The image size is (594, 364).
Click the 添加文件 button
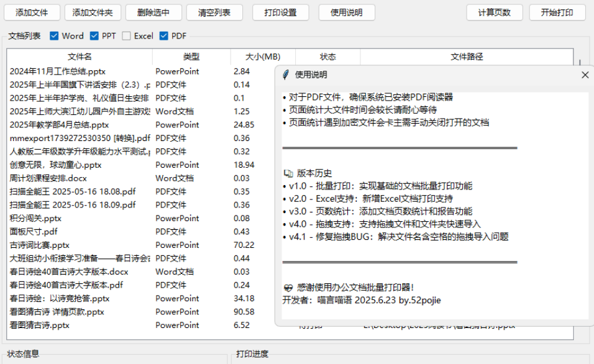32,12
